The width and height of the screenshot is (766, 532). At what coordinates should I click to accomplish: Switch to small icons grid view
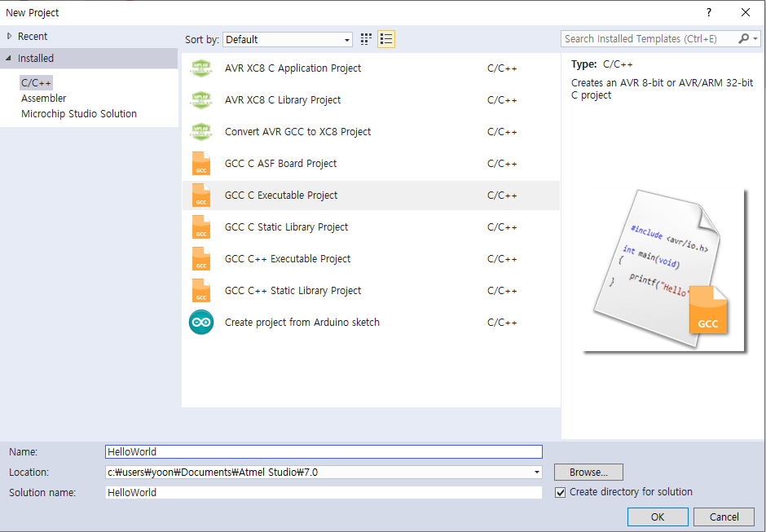pyautogui.click(x=366, y=39)
